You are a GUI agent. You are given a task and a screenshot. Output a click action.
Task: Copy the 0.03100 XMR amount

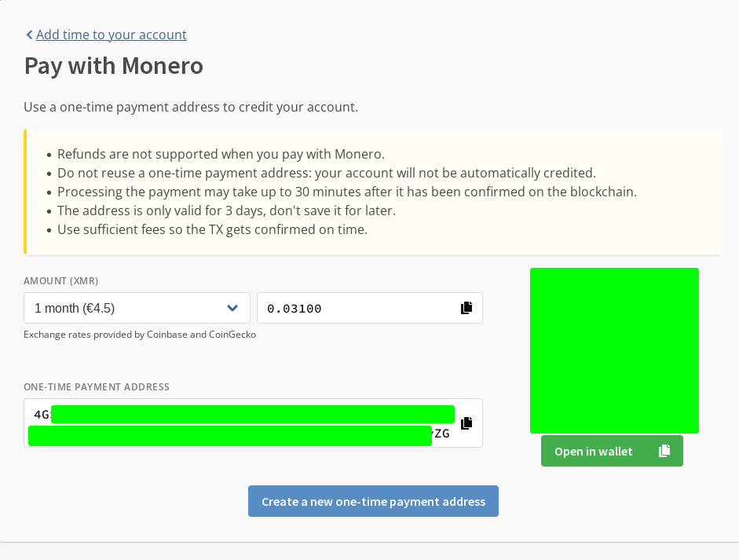pos(466,308)
